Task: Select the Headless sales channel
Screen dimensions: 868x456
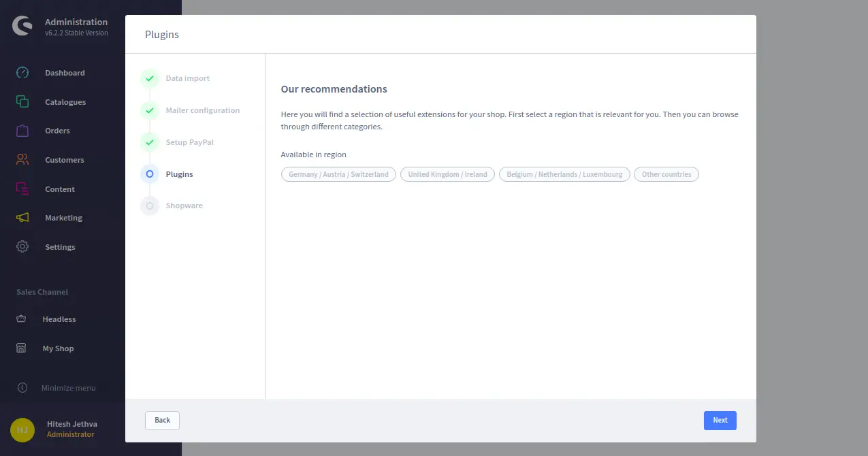Action: click(x=59, y=319)
